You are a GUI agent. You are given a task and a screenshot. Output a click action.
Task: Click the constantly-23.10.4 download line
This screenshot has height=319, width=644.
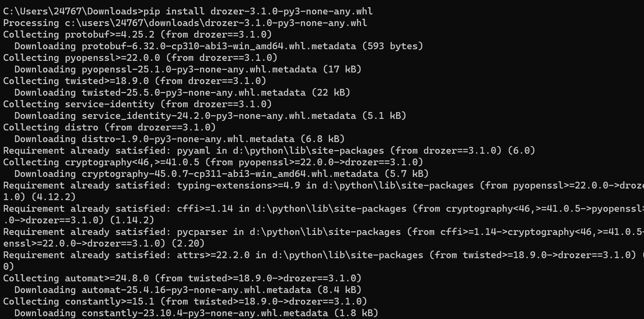click(x=196, y=313)
